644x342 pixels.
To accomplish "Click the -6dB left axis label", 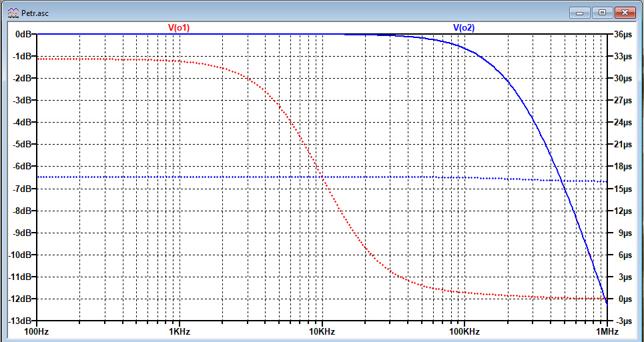I will pos(21,167).
